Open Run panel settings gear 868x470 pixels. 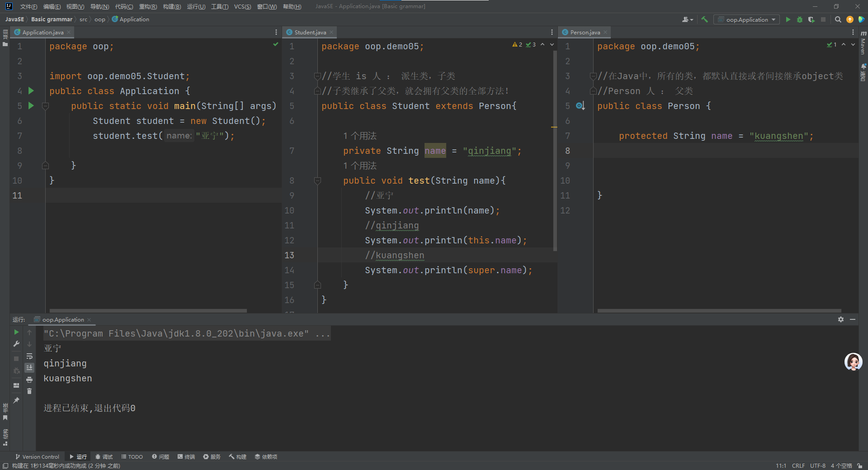pyautogui.click(x=841, y=319)
